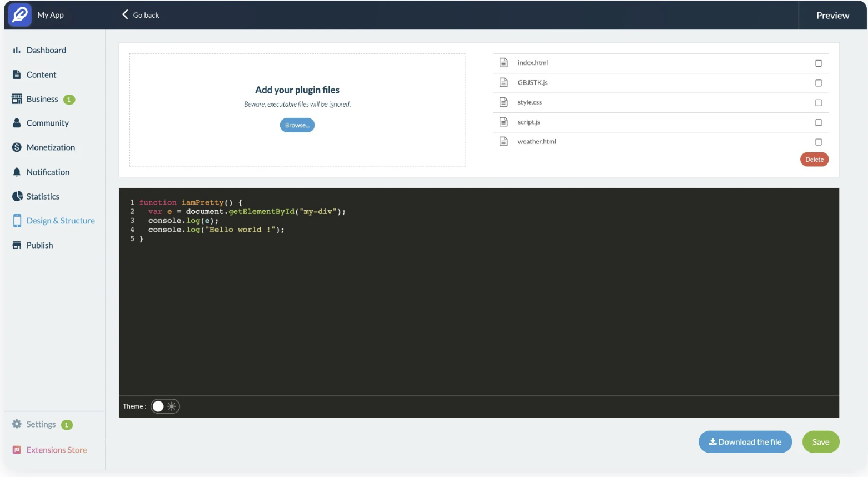868x477 pixels.
Task: Click the Statistics pie chart icon
Action: tap(17, 196)
